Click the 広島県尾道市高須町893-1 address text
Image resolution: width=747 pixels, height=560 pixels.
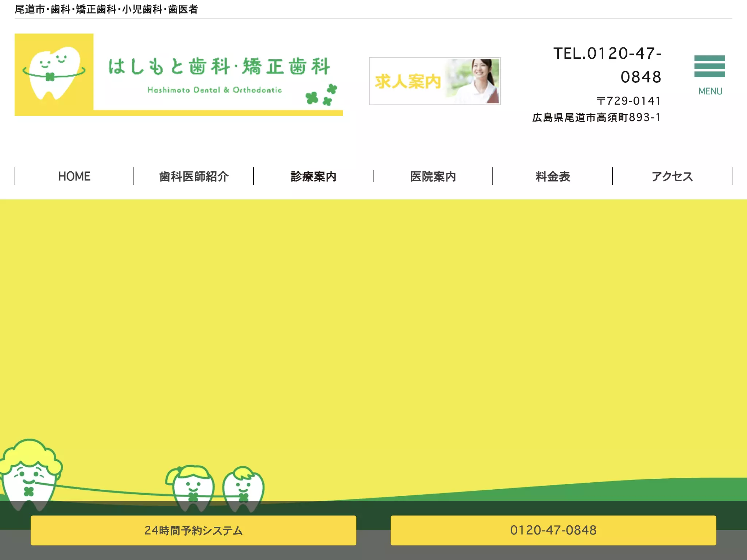coord(596,117)
